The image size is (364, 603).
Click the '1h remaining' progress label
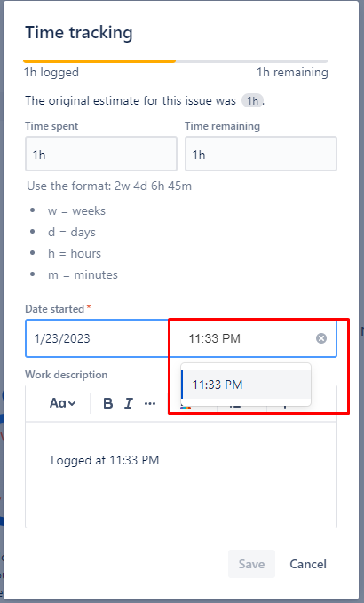(x=292, y=72)
